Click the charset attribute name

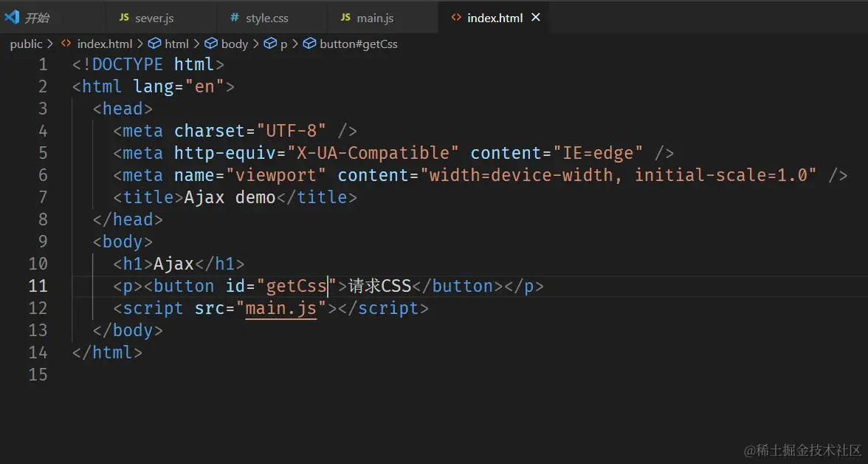(210, 131)
